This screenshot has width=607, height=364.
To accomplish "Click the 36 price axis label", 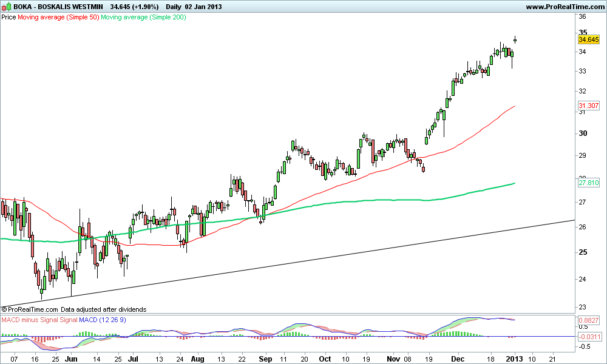I will (582, 16).
